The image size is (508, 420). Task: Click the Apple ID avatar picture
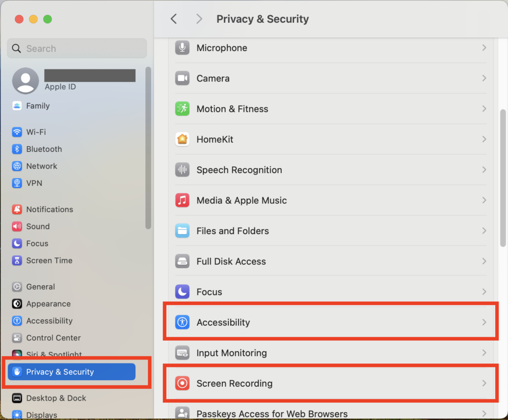26,81
